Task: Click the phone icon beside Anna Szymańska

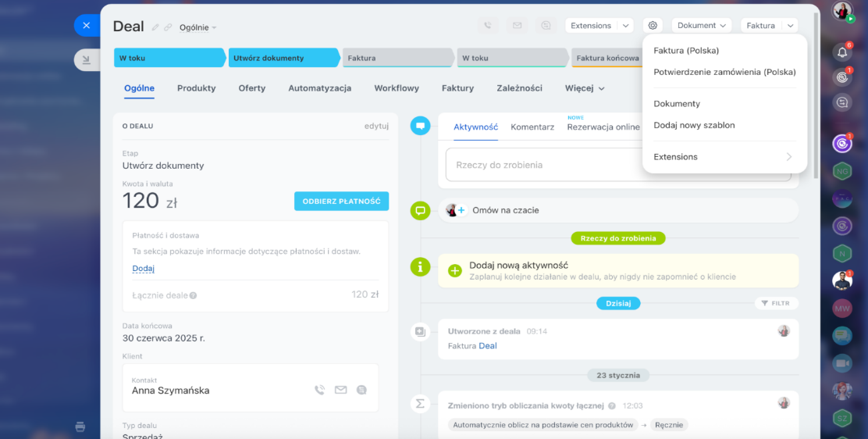Action: pos(319,390)
